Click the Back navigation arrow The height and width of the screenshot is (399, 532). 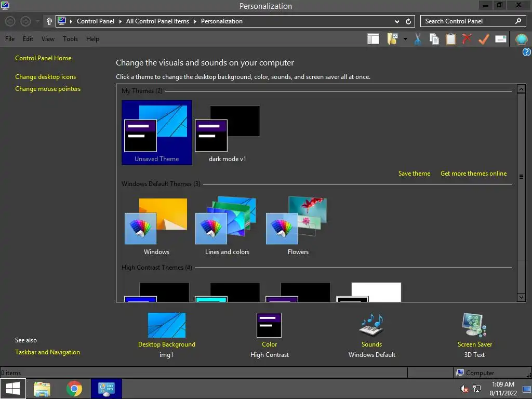point(10,21)
